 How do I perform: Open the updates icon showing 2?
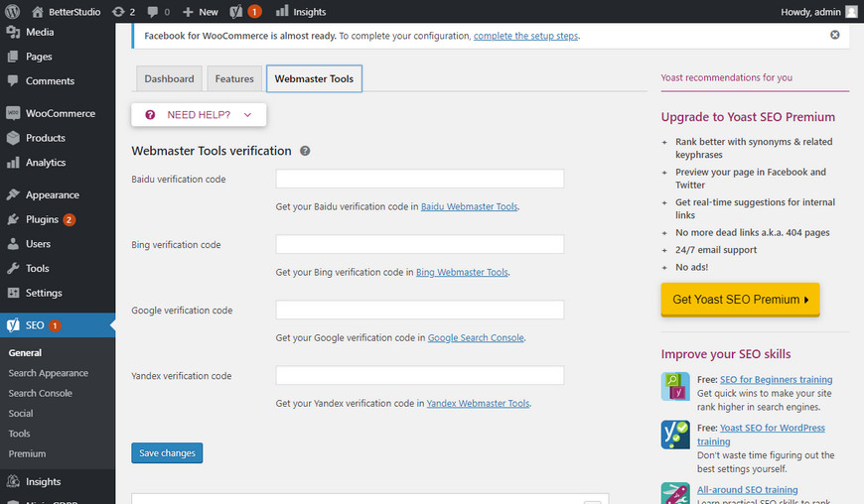[118, 12]
